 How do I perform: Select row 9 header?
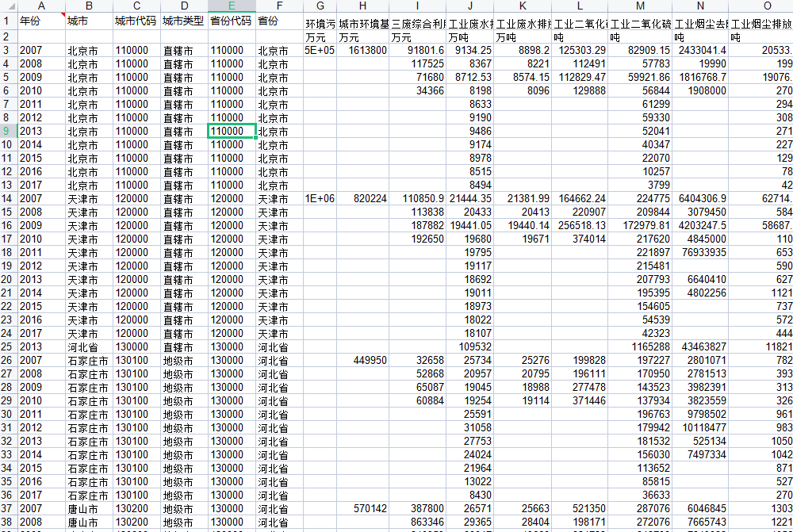click(8, 131)
